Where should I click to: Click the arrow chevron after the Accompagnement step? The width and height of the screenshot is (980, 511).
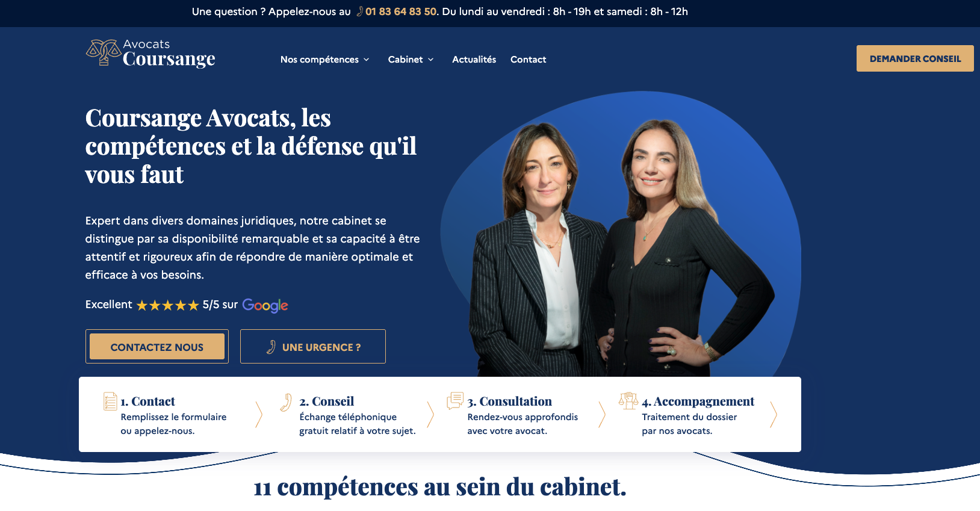[774, 415]
